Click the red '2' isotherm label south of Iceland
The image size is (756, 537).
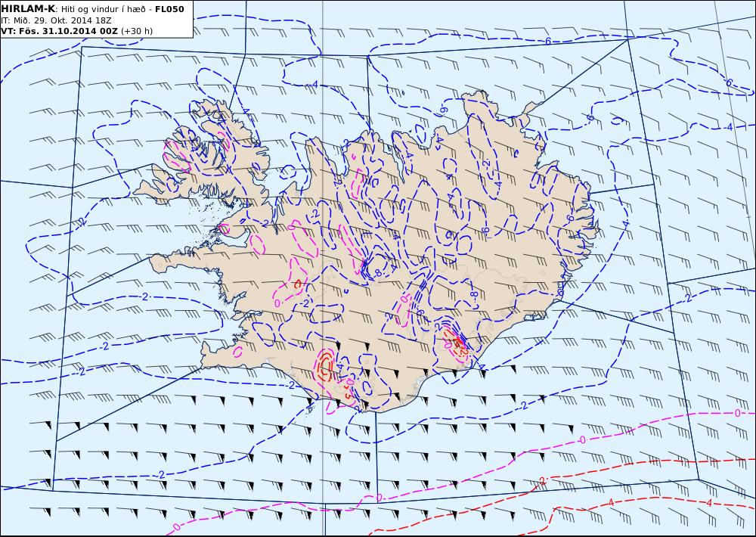pyautogui.click(x=542, y=481)
